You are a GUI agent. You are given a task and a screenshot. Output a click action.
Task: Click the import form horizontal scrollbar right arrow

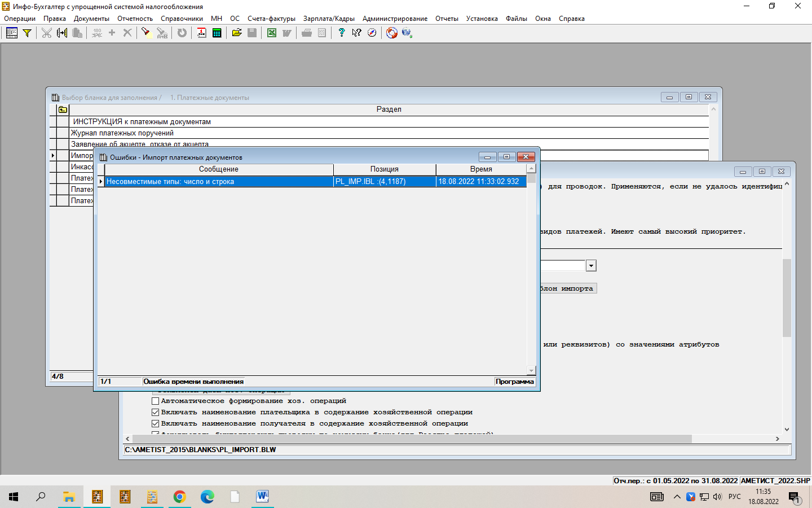[x=778, y=439]
